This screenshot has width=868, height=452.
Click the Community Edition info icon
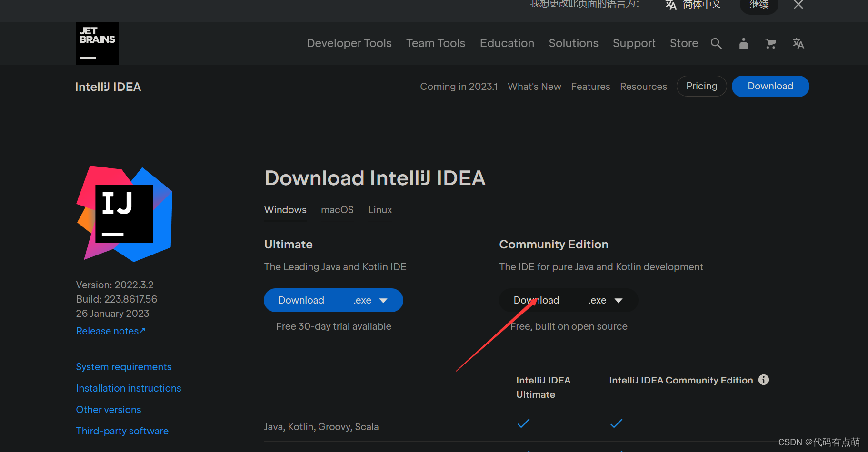[x=764, y=380]
